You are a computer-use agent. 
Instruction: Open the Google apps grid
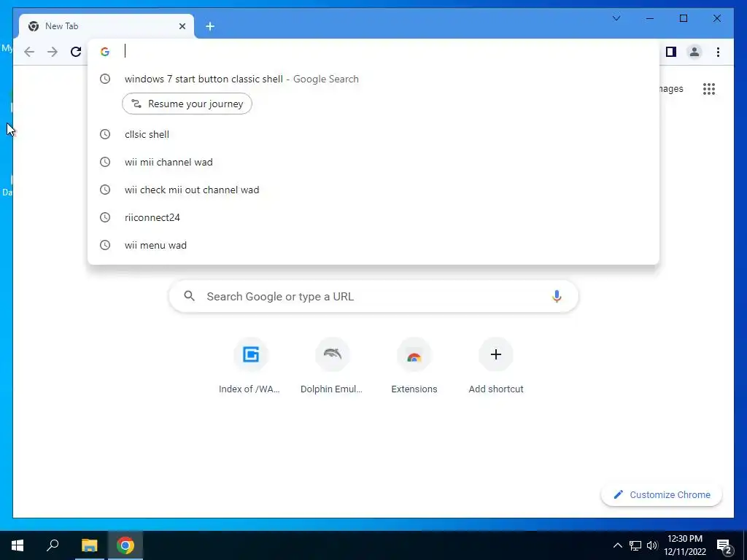click(709, 89)
